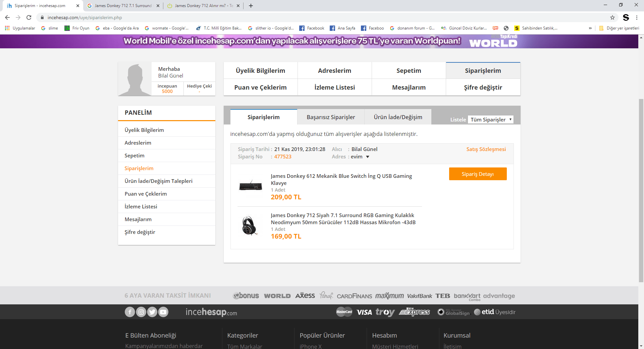
Task: Visit incehesap Instagram via footer icon
Action: coord(141,312)
